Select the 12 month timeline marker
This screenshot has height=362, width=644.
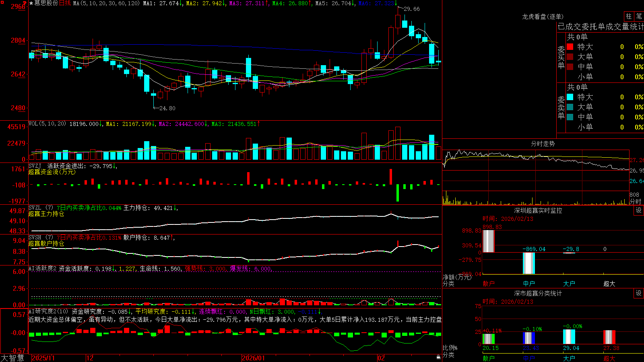click(90, 358)
